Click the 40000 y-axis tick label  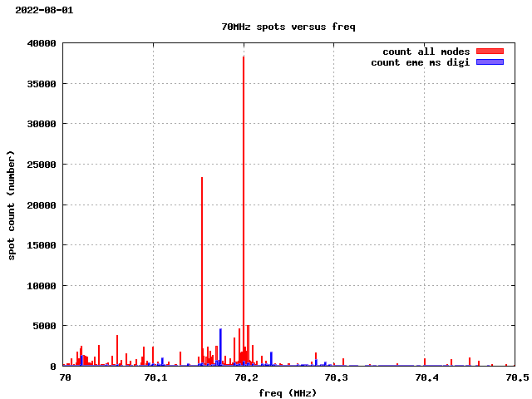coord(42,43)
